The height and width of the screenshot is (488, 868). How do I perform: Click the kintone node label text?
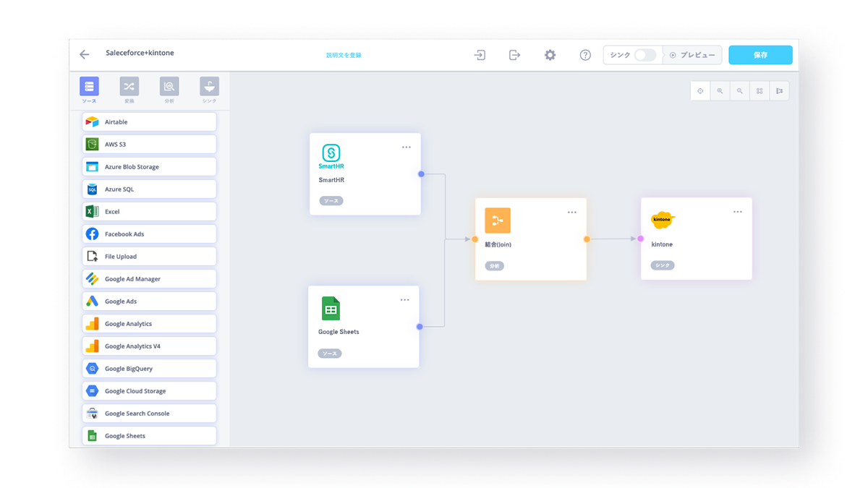[662, 244]
